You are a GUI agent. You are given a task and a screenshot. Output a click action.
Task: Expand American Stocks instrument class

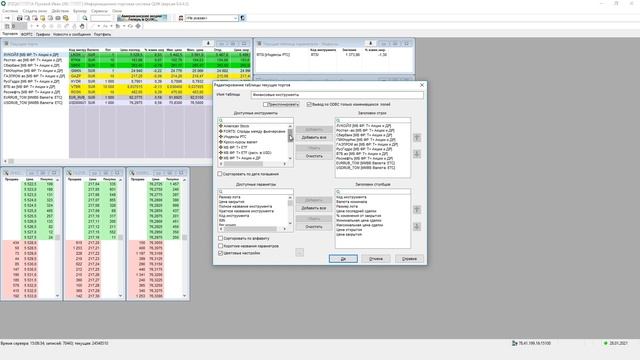pyautogui.click(x=221, y=126)
